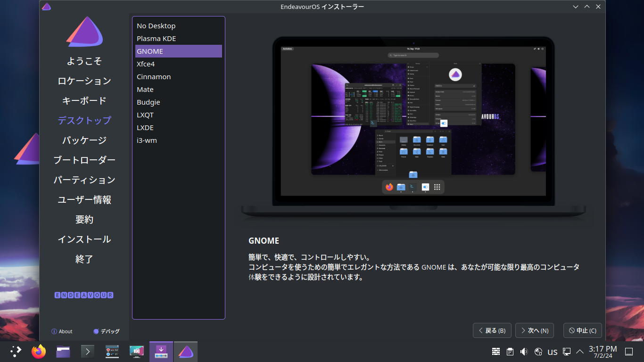Screen dimensions: 644x362
Task: Click the ENDEAVOUR wordmark in sidebar
Action: 84,295
